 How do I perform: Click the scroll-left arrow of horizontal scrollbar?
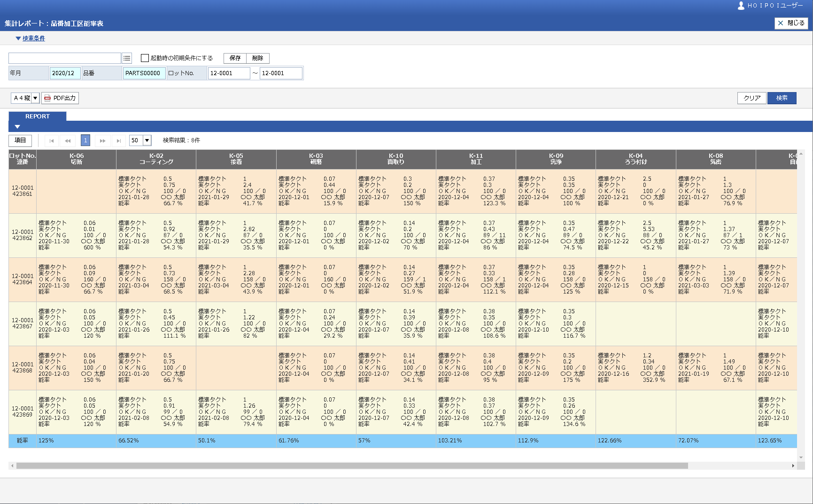point(12,465)
